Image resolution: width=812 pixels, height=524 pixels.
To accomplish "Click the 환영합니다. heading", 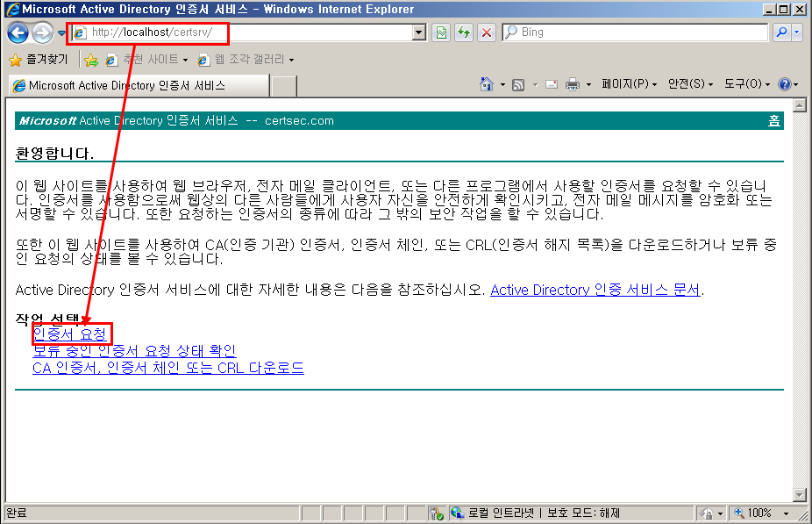I will pyautogui.click(x=55, y=154).
